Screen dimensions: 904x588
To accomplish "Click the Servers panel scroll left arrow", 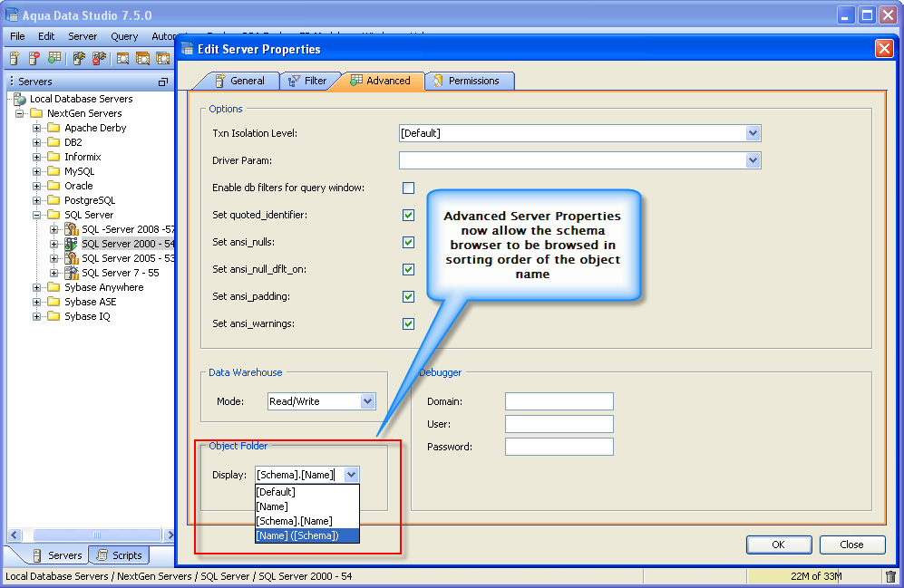I will 15,535.
